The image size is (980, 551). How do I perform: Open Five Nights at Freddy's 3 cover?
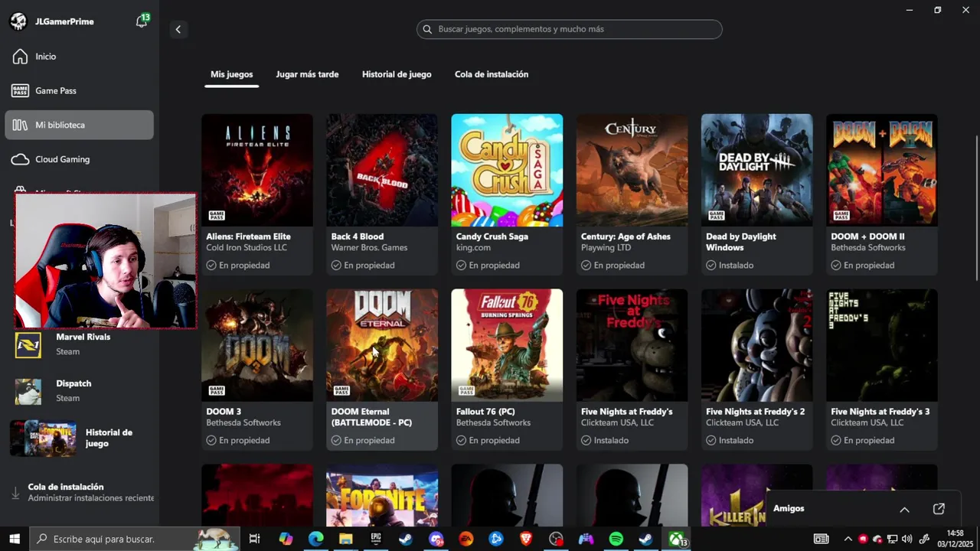click(882, 345)
